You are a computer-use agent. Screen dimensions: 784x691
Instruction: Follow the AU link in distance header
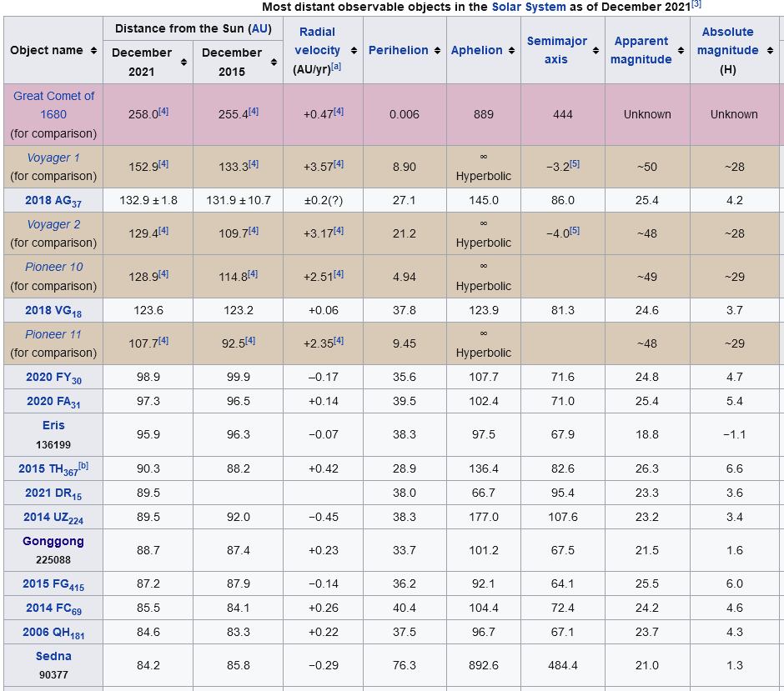[260, 28]
